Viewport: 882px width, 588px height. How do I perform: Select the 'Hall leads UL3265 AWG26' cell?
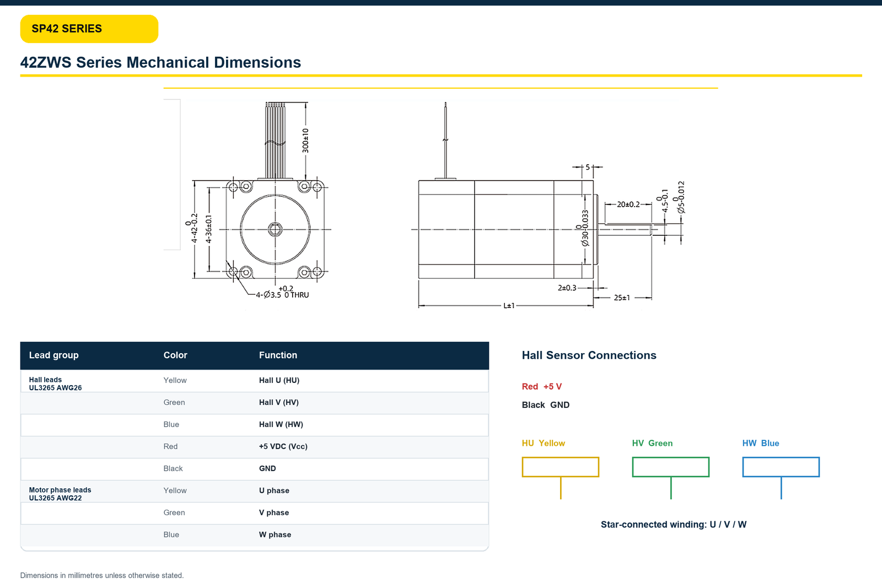pos(55,384)
